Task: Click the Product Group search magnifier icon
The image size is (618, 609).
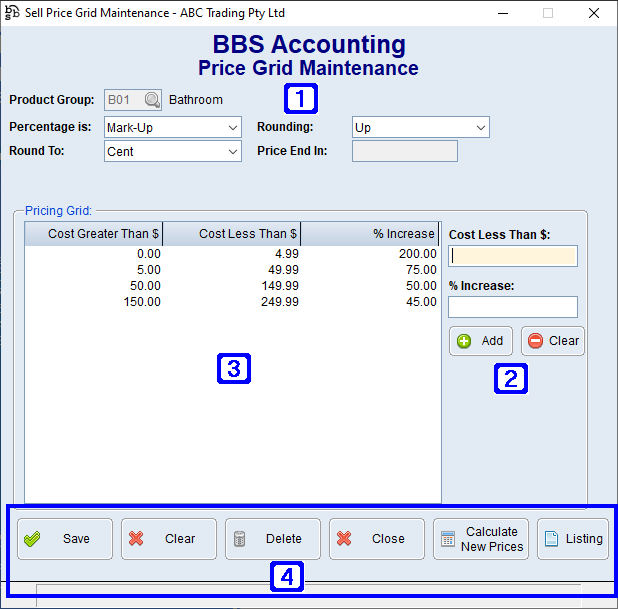Action: pyautogui.click(x=152, y=100)
